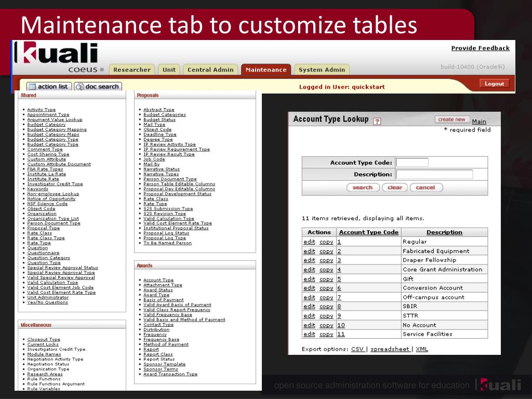Open the doc search button
Image resolution: width=532 pixels, height=399 pixels.
pyautogui.click(x=98, y=87)
